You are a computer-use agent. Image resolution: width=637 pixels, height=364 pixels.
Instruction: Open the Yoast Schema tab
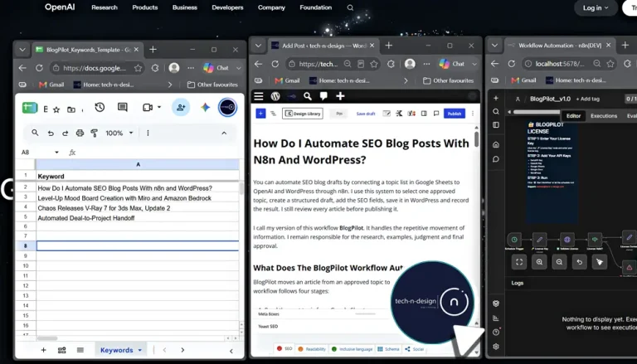(x=389, y=349)
